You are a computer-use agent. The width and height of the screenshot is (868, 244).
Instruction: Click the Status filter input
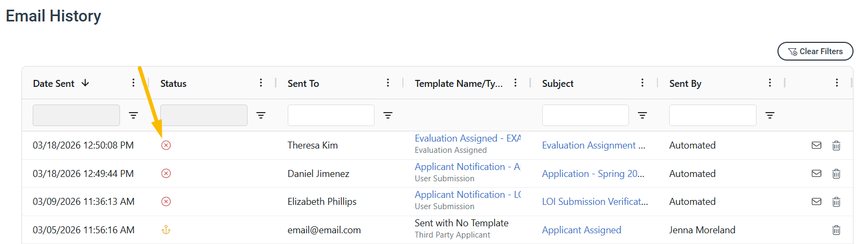click(204, 115)
